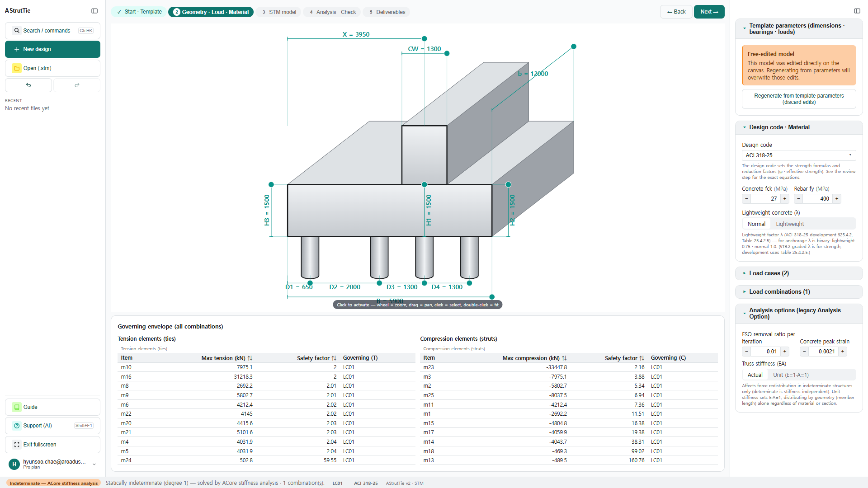Click the search magnifier icon

click(x=17, y=31)
